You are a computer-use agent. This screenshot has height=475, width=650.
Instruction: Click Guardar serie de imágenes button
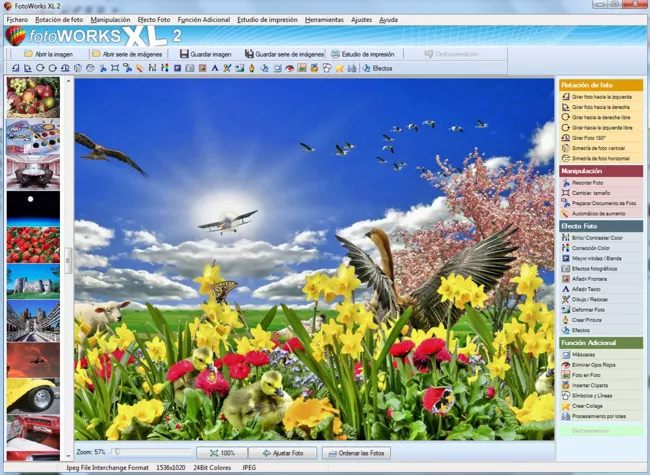pos(284,54)
